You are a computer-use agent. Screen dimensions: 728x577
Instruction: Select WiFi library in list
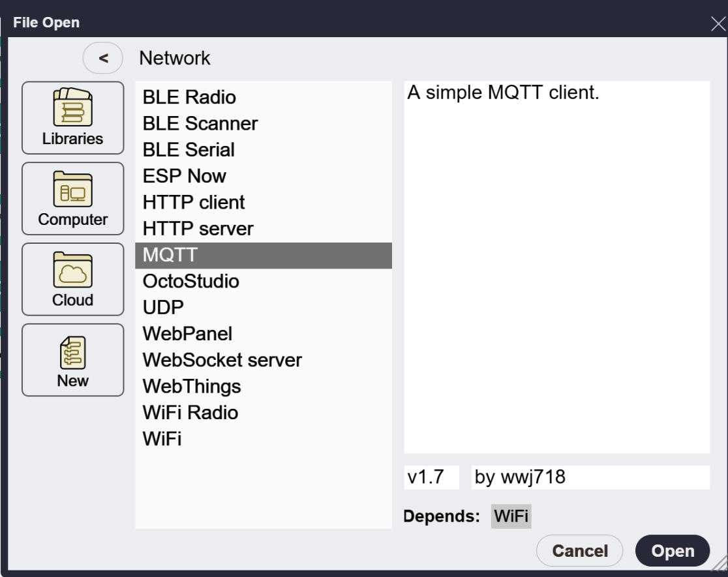point(264,439)
